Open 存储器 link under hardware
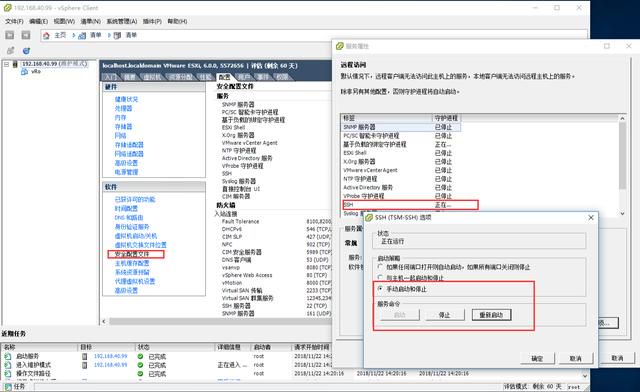640x392 pixels. [x=123, y=127]
